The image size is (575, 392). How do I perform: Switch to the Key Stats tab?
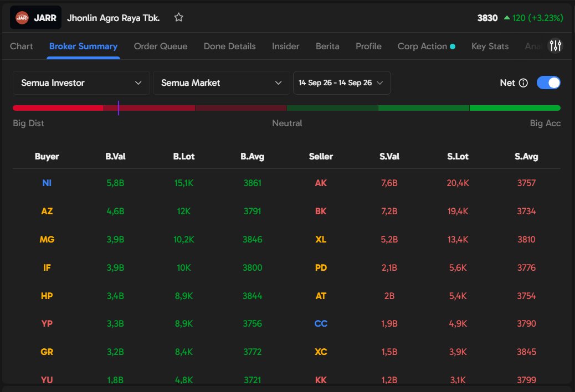tap(490, 46)
